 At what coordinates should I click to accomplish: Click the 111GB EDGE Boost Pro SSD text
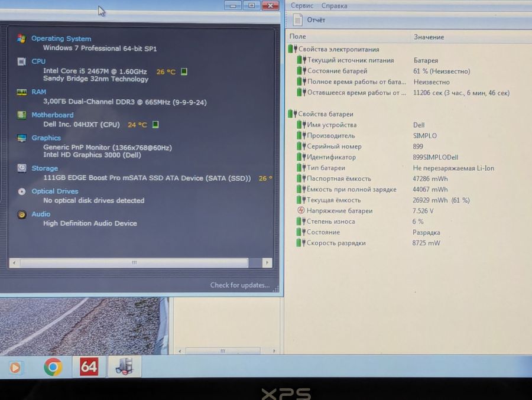point(147,178)
